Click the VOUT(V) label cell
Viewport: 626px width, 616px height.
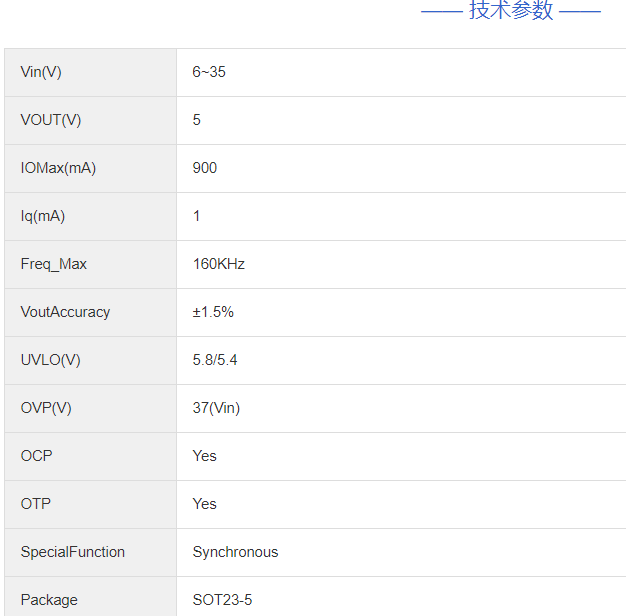point(51,120)
